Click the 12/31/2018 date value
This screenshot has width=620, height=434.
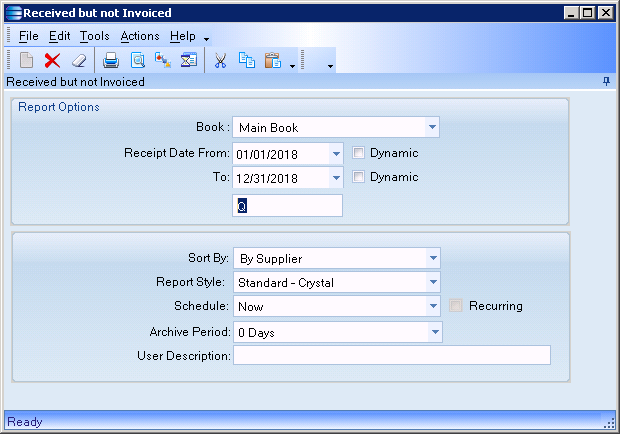[x=267, y=178]
